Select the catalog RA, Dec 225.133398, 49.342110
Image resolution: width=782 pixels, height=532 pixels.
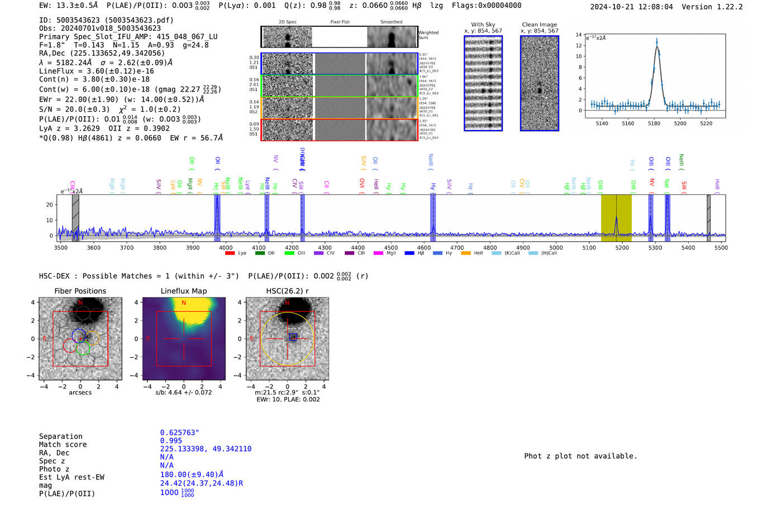coord(206,449)
